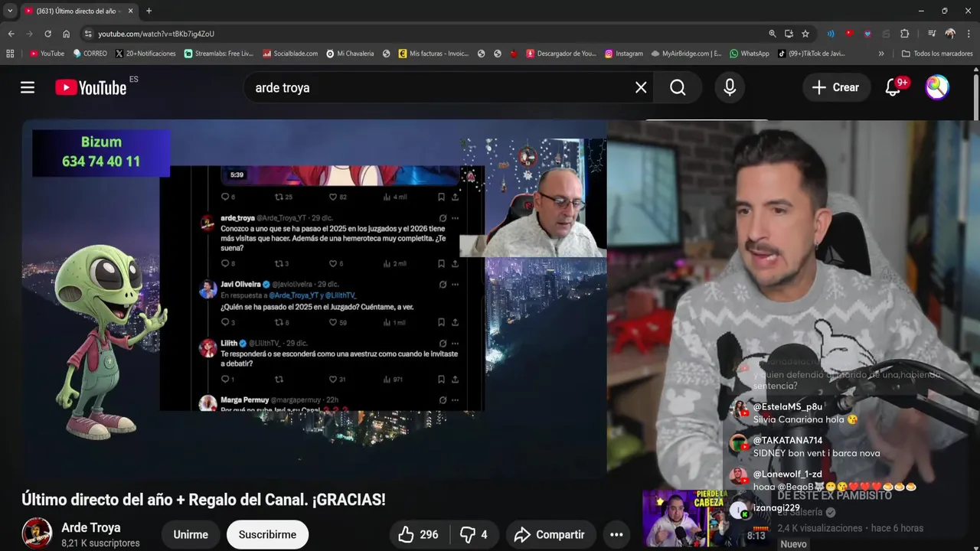This screenshot has height=551, width=980.
Task: Open the Mis facturas bookmark
Action: 433,54
